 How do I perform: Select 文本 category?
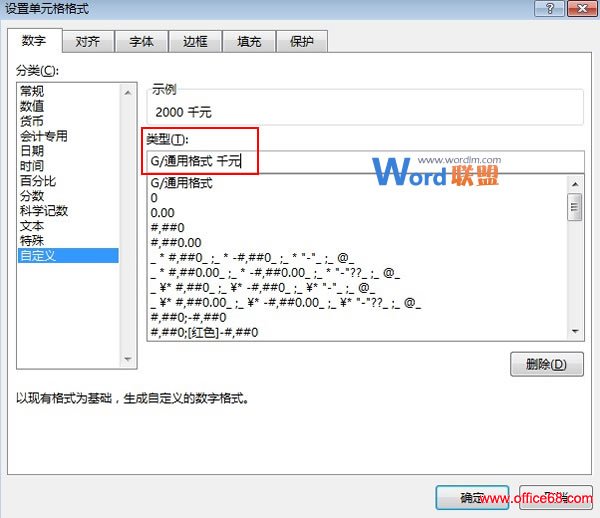click(x=68, y=226)
